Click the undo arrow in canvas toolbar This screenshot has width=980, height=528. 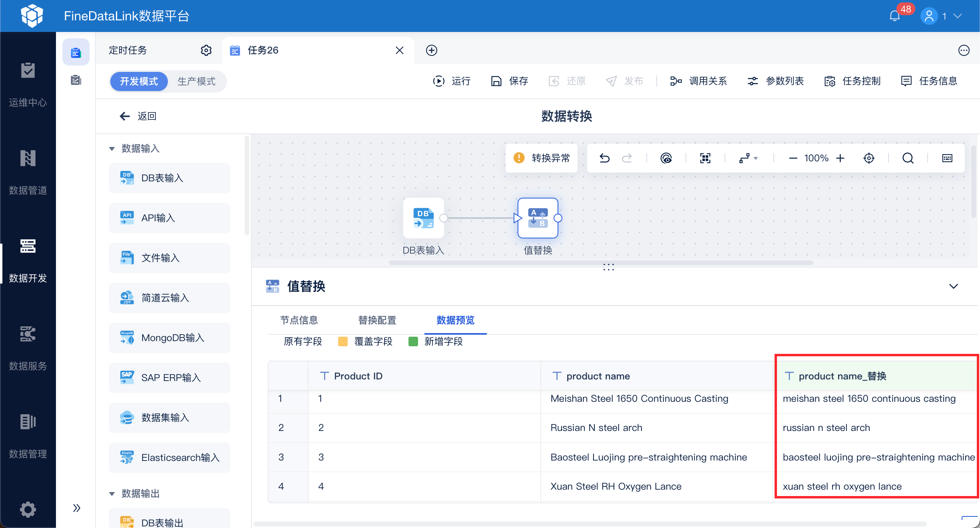tap(604, 158)
